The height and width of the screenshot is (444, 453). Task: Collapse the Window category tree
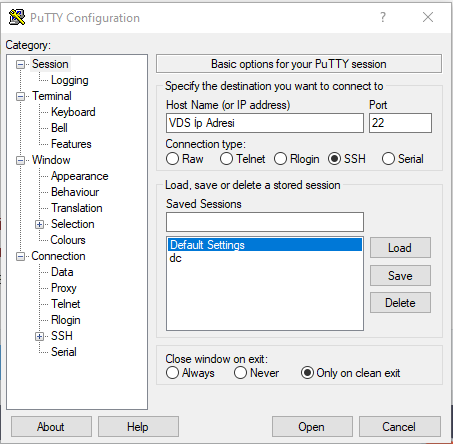(x=20, y=160)
